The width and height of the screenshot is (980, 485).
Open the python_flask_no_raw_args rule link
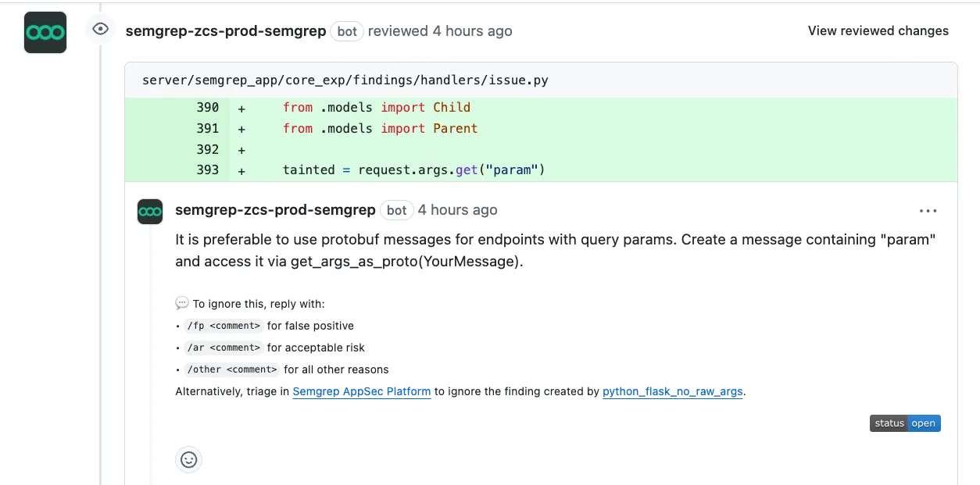click(672, 391)
